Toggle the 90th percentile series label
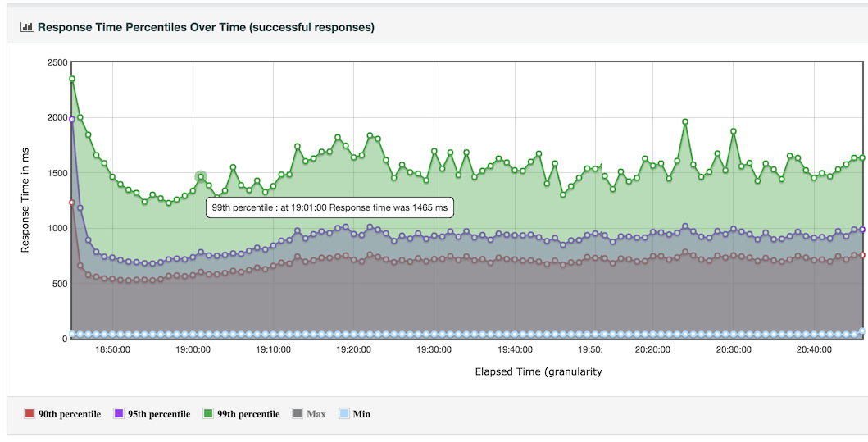This screenshot has height=442, width=868. click(x=69, y=414)
